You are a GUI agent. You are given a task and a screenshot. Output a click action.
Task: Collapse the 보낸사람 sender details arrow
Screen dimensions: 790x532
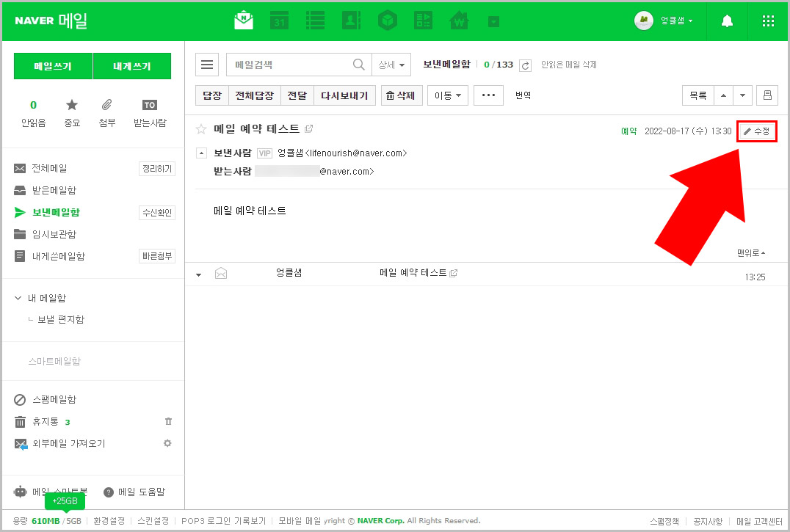(x=200, y=153)
